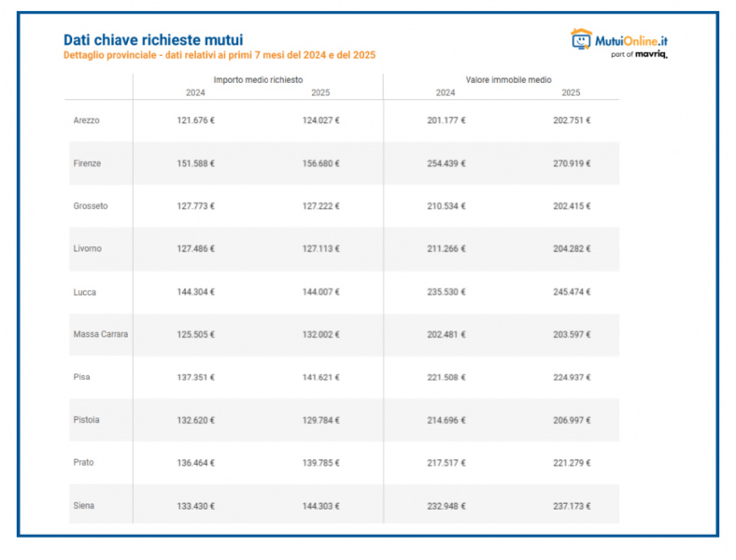Screen dimensions: 736x560
Task: Select the Firenze row label
Action: pos(87,163)
